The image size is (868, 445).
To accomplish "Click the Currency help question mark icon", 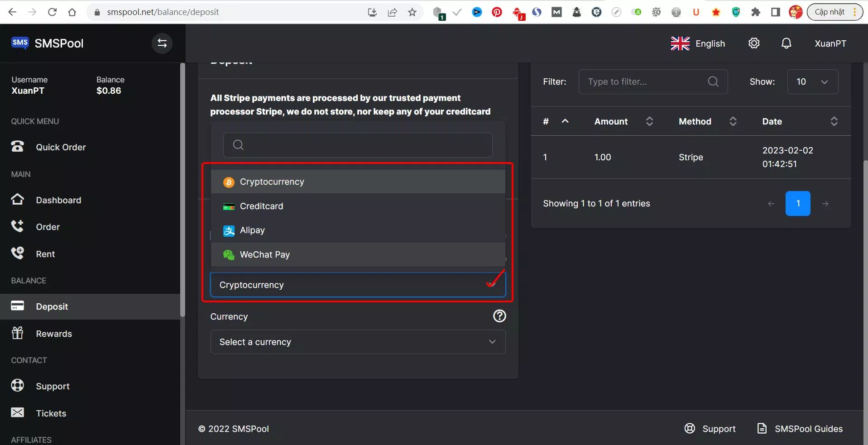I will tap(499, 316).
